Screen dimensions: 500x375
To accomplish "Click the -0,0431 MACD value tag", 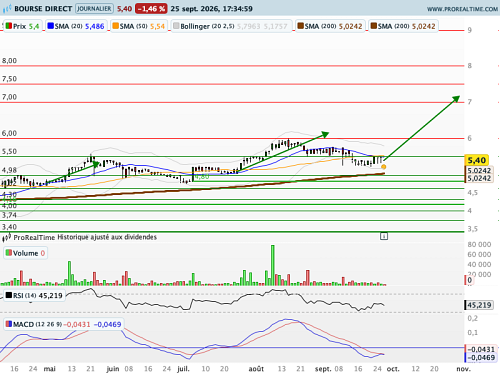I will click(480, 349).
